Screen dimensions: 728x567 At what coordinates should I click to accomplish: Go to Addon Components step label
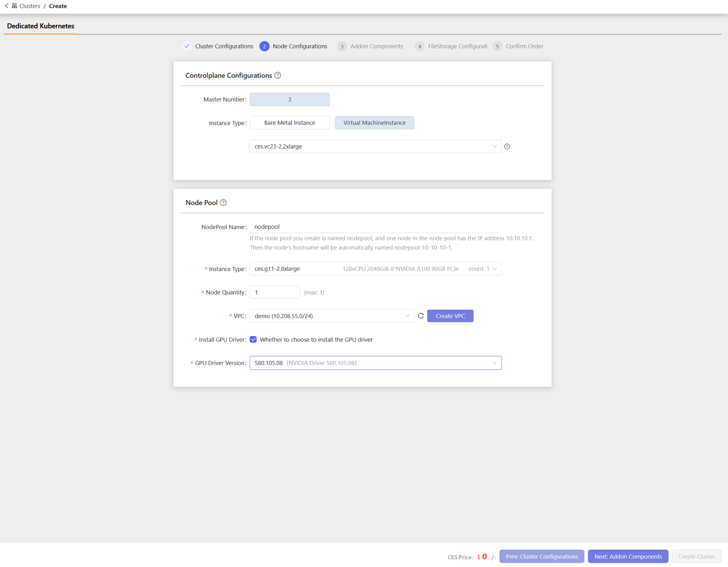click(x=377, y=46)
